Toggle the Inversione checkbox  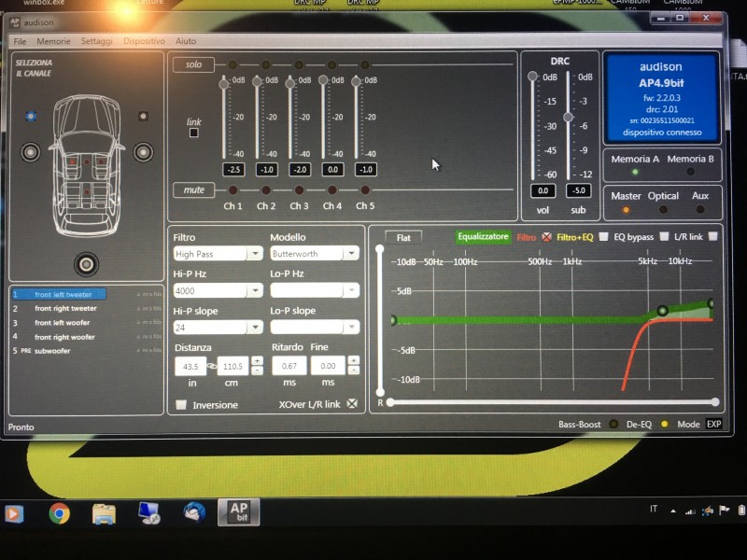[x=181, y=405]
